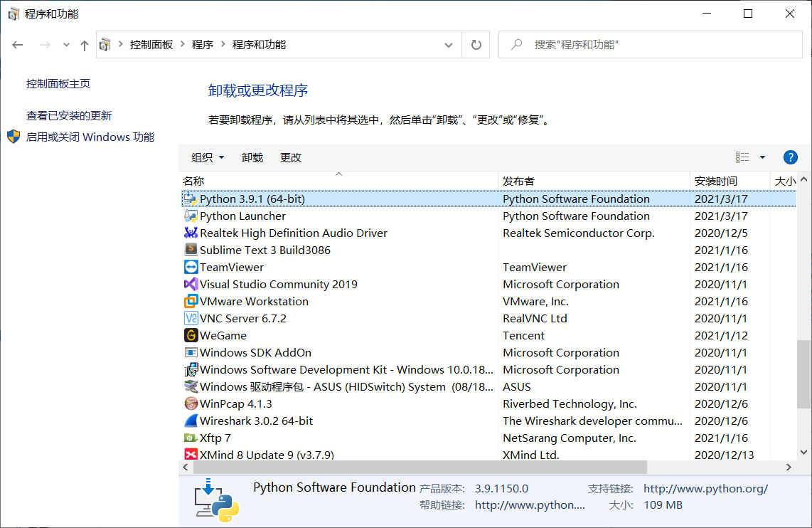The image size is (812, 528).
Task: Click the scroll down arrow of list
Action: 803,452
